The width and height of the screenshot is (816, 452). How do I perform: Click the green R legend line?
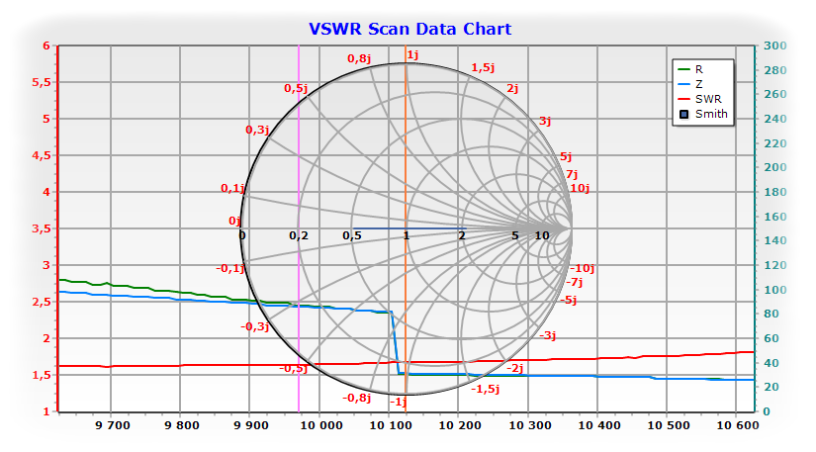click(684, 69)
